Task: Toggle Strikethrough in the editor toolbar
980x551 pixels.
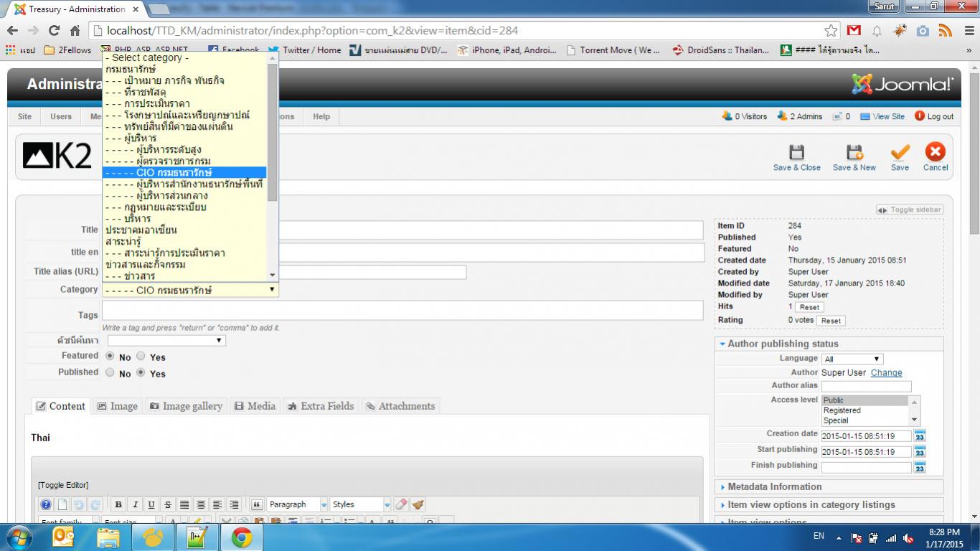Action: click(x=167, y=504)
